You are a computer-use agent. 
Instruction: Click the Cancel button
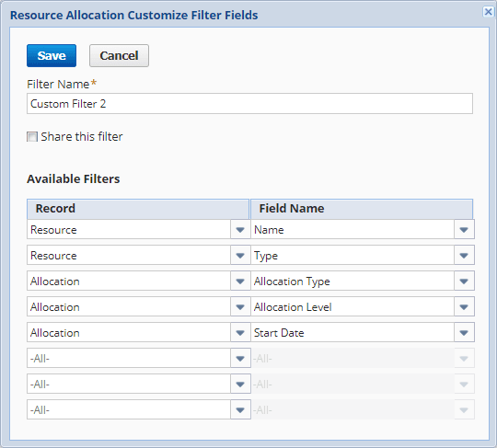[119, 56]
